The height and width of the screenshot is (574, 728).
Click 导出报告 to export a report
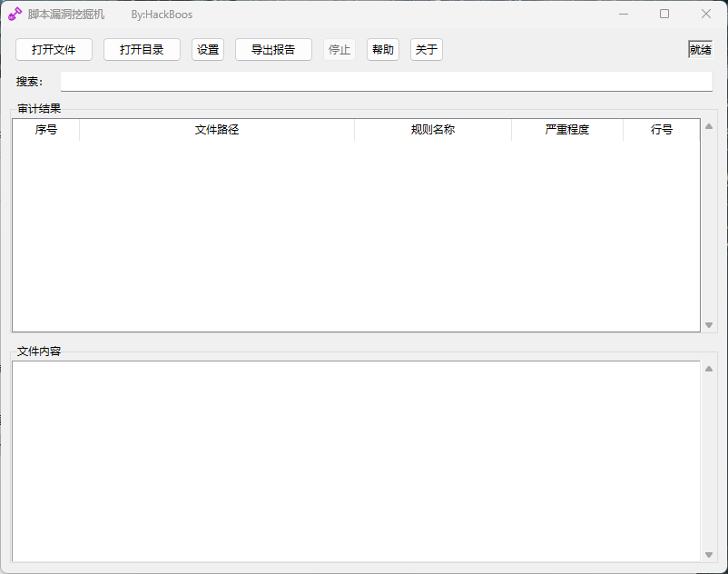click(273, 50)
